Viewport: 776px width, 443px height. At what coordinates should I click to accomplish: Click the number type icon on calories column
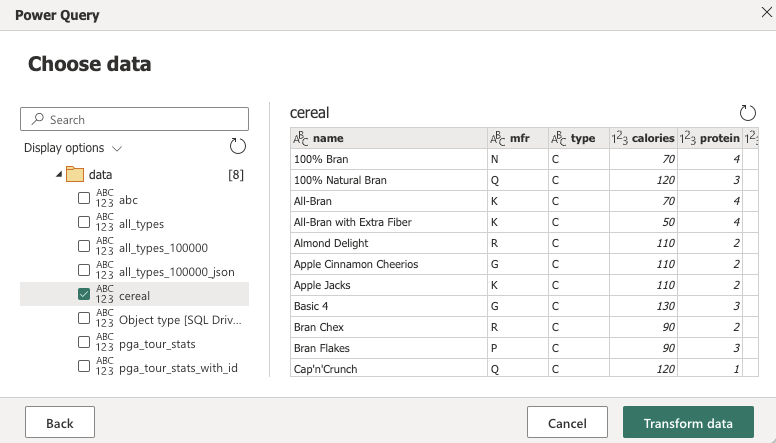point(620,139)
